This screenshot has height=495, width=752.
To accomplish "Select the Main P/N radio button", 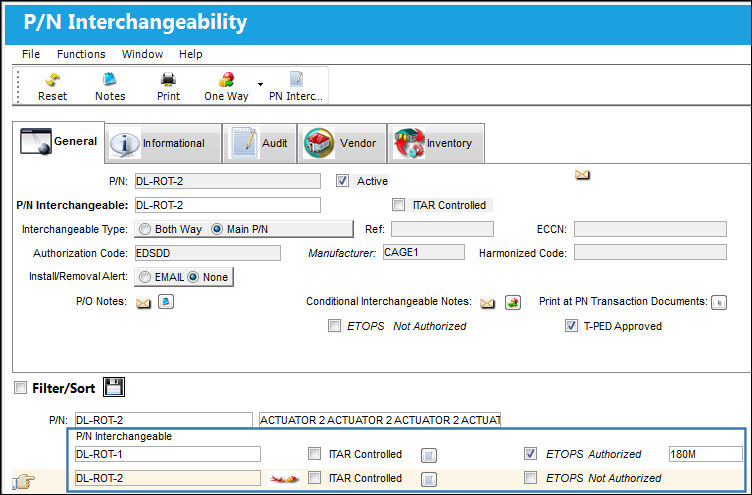I will click(217, 229).
